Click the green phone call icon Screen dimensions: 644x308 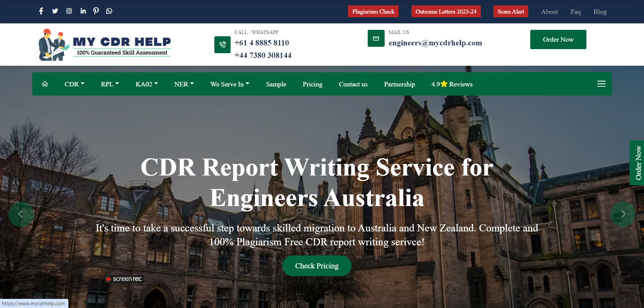(222, 45)
